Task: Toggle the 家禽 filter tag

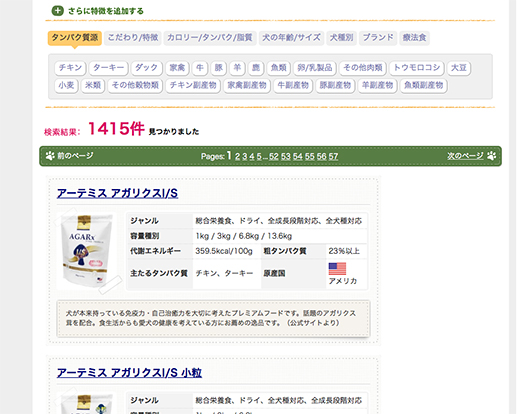Action: pos(177,68)
